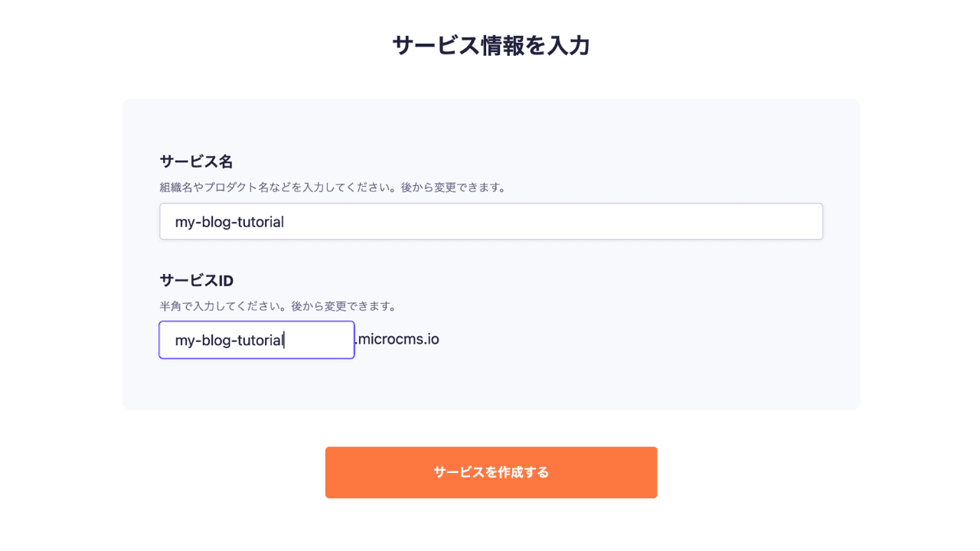Click my-blog-tutorial text in the サービスID field
Image resolution: width=980 pixels, height=551 pixels.
tap(229, 341)
